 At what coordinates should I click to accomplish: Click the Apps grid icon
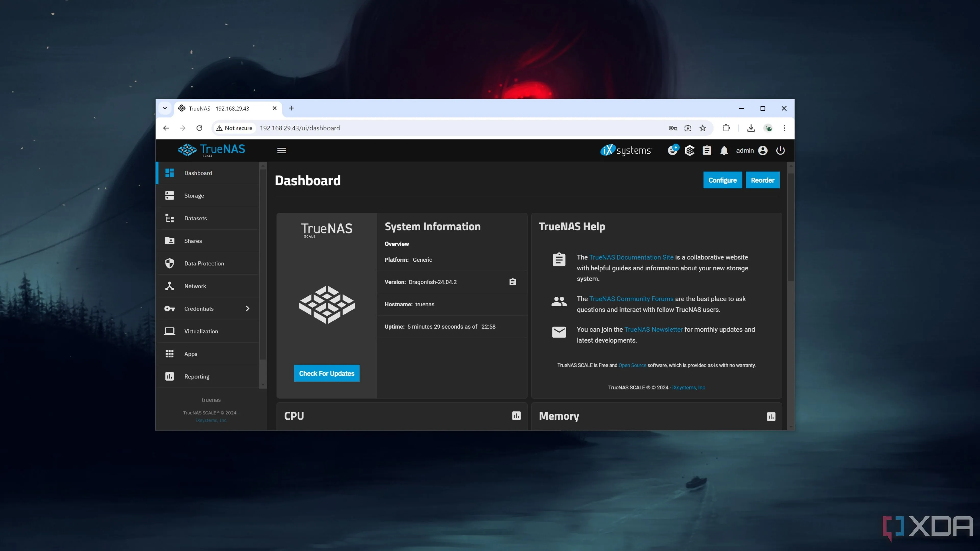169,354
